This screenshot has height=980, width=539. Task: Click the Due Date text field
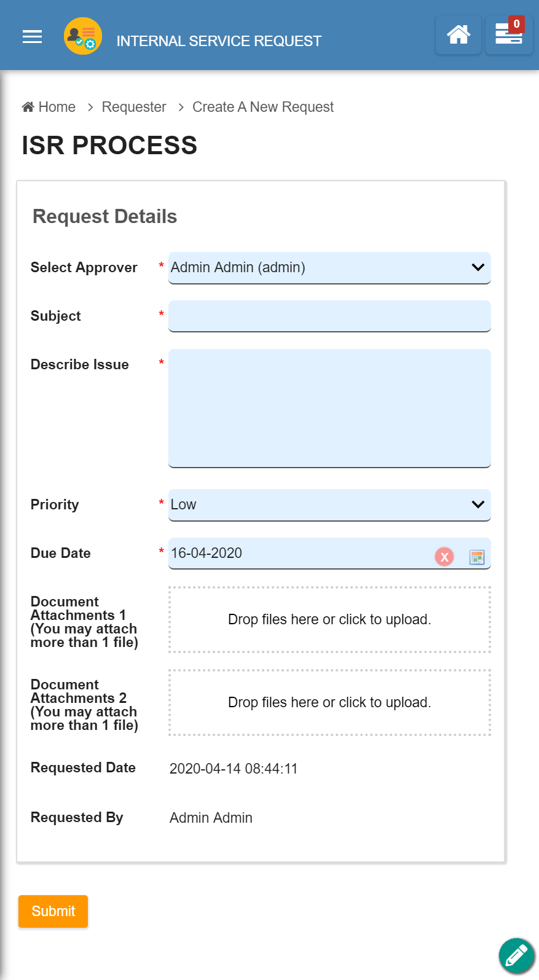[295, 553]
